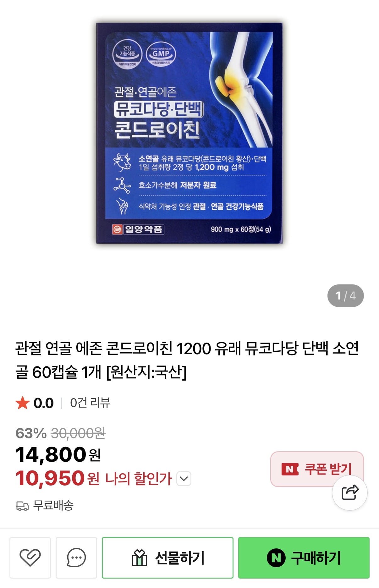Screen dimensions: 379x588
Task: Tap the heart wishlist icon
Action: (30, 558)
